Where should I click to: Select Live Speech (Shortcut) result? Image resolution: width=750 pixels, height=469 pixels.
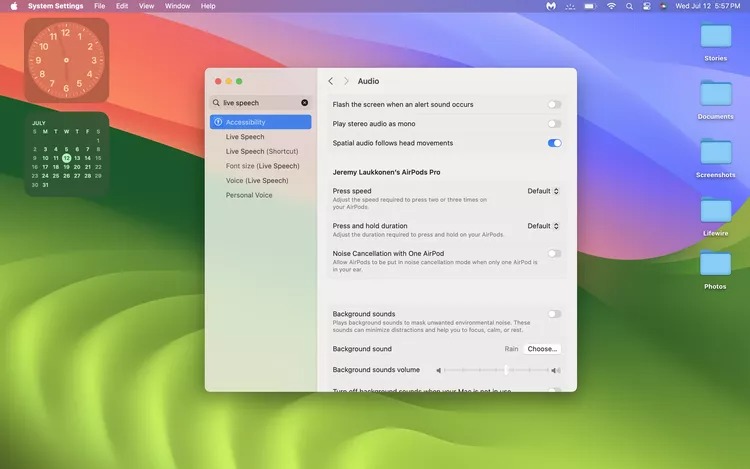[261, 151]
